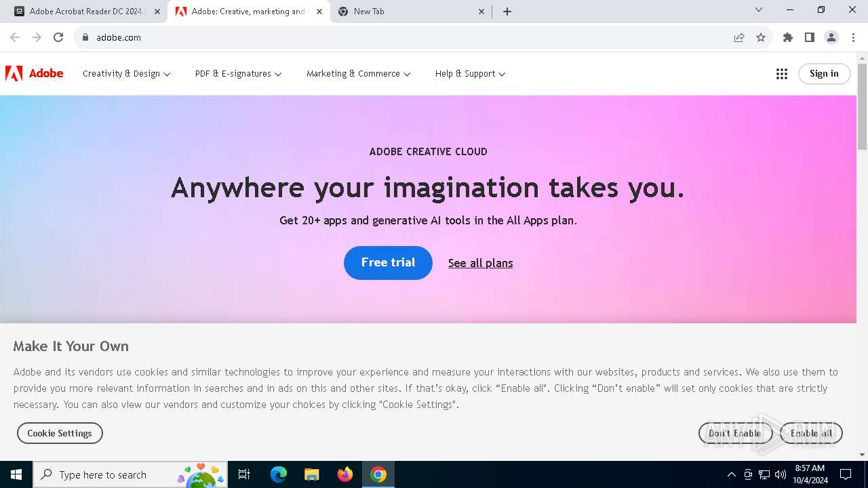Click the page vertical scrollbar thumb

click(862, 106)
